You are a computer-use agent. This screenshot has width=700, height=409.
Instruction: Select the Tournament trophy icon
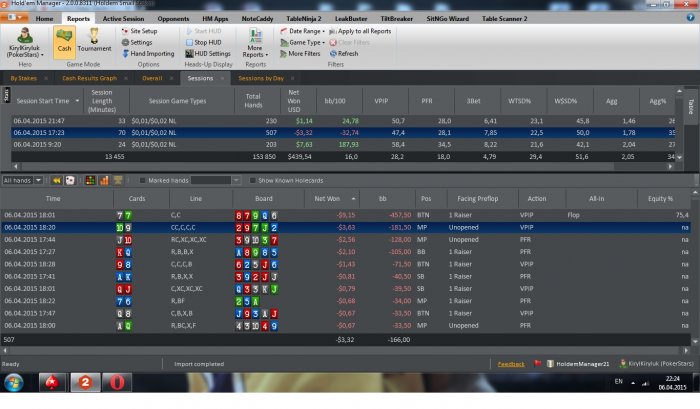[x=94, y=40]
